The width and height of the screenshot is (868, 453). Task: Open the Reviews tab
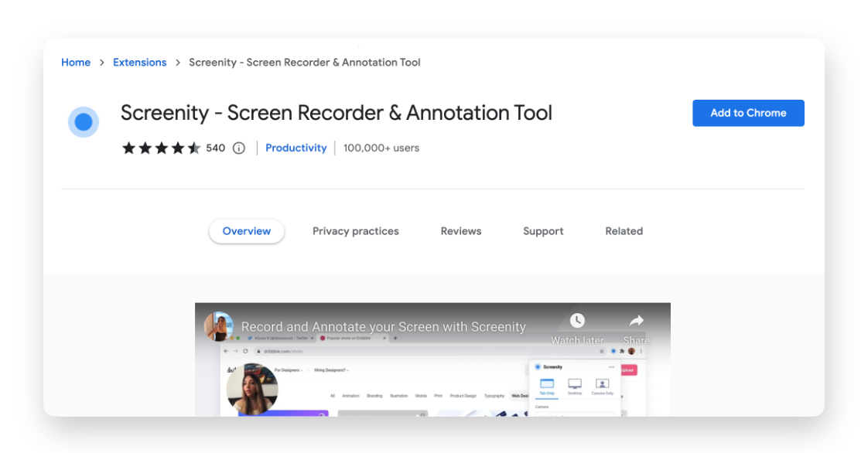pyautogui.click(x=461, y=231)
